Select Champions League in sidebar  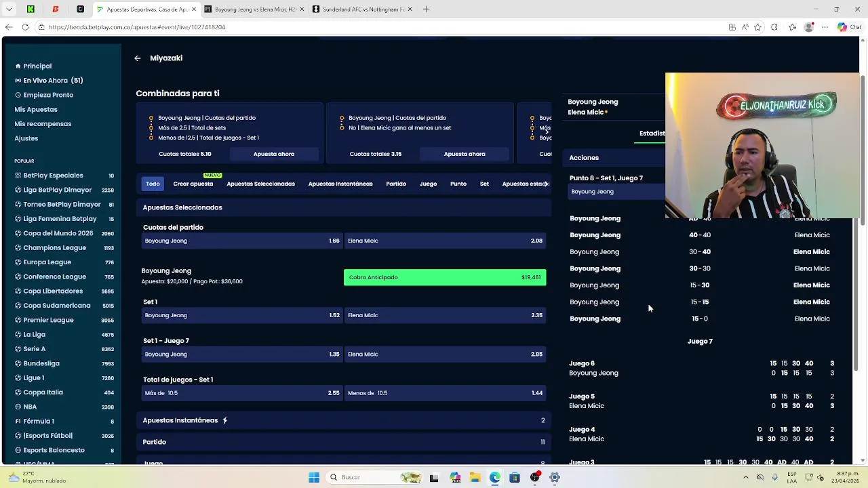(x=64, y=248)
